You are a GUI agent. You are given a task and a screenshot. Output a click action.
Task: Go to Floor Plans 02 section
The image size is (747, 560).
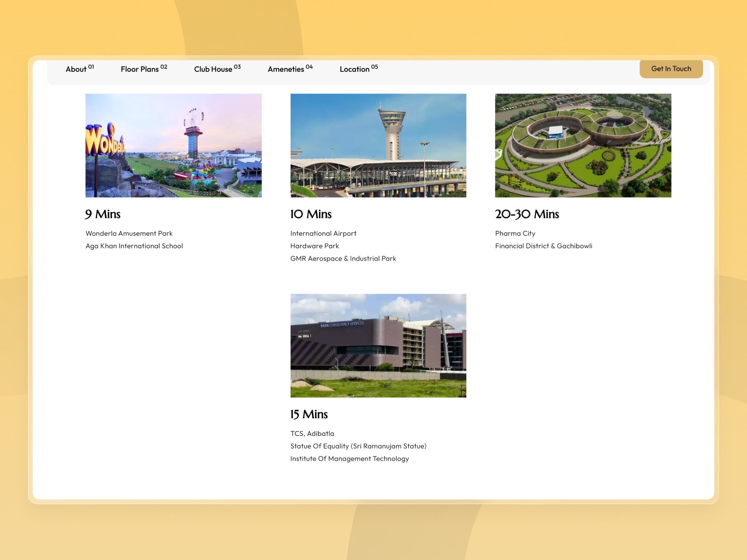[x=144, y=69]
